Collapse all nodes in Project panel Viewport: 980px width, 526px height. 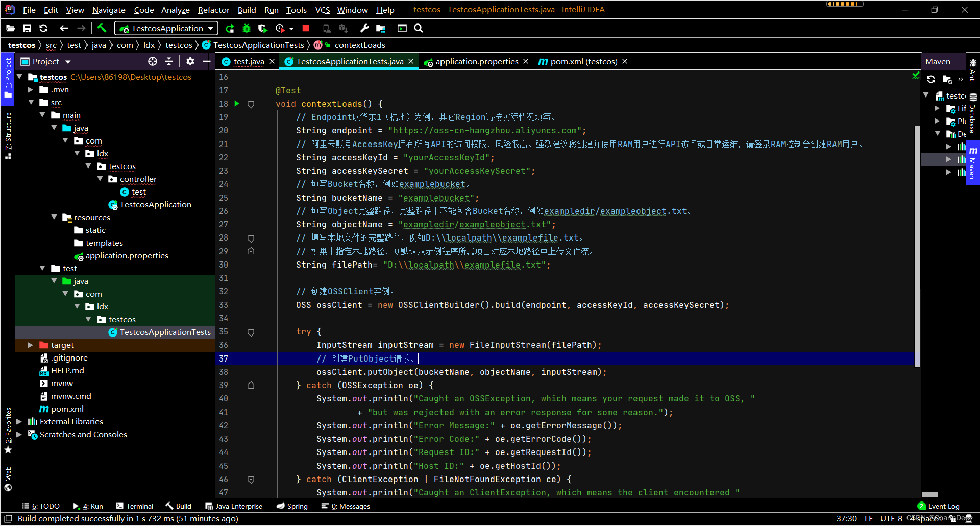[x=169, y=61]
